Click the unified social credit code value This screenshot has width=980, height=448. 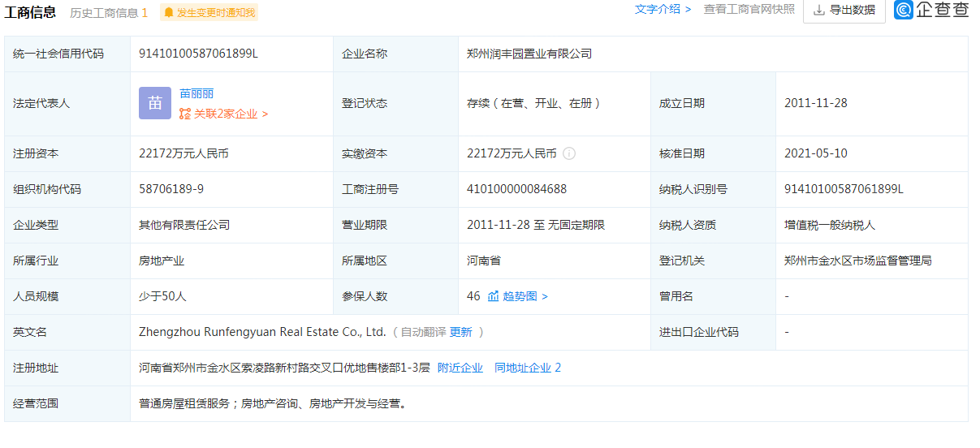tap(198, 54)
